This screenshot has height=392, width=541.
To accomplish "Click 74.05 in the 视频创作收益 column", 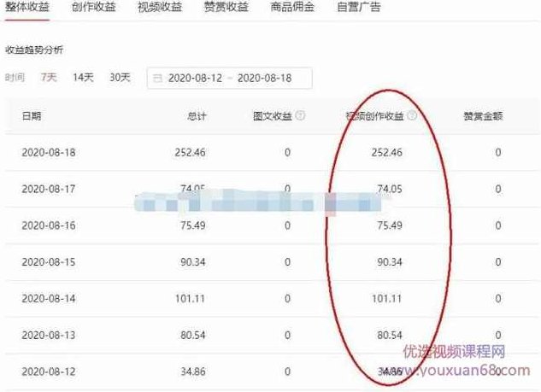I will (x=390, y=189).
